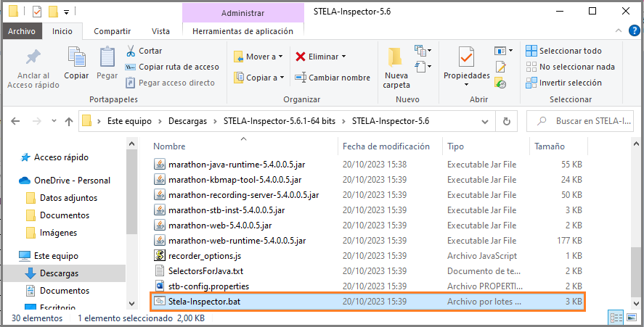Viewport: 644px width, 327px height.
Task: Click the Edit icon in Abrir group
Action: tap(501, 67)
